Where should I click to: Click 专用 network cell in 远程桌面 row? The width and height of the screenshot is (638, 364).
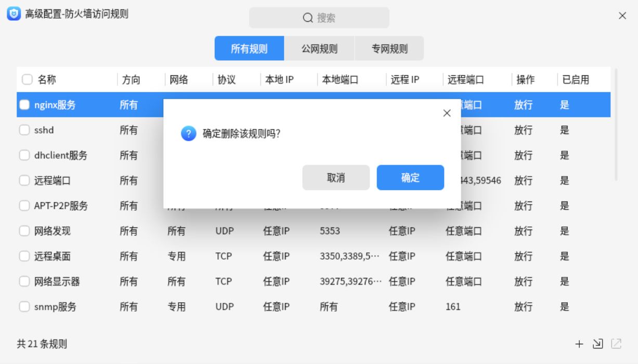177,257
